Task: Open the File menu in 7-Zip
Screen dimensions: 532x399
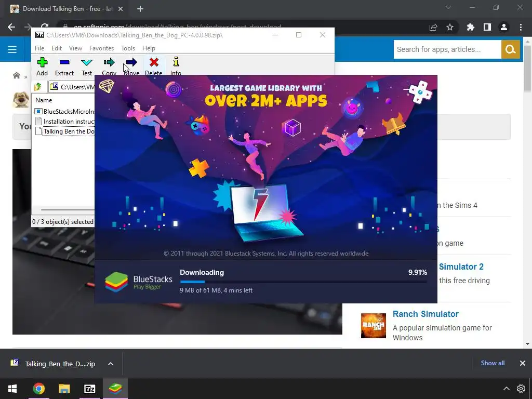Action: point(39,48)
